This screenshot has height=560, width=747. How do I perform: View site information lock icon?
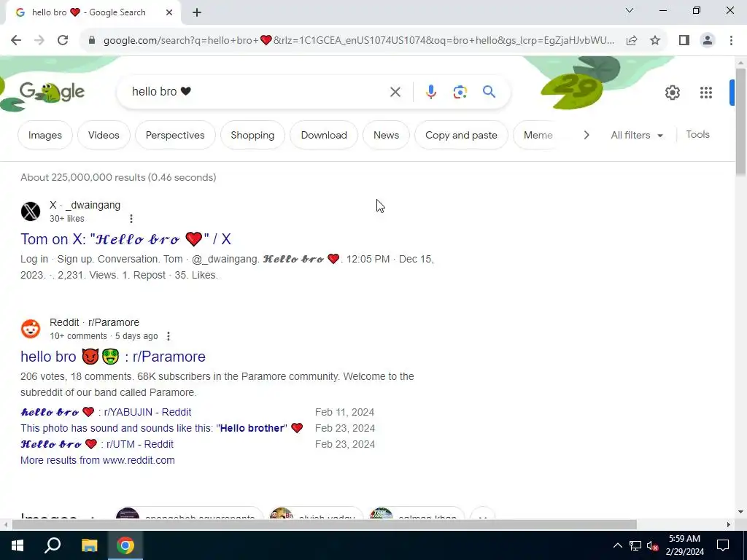(x=92, y=41)
